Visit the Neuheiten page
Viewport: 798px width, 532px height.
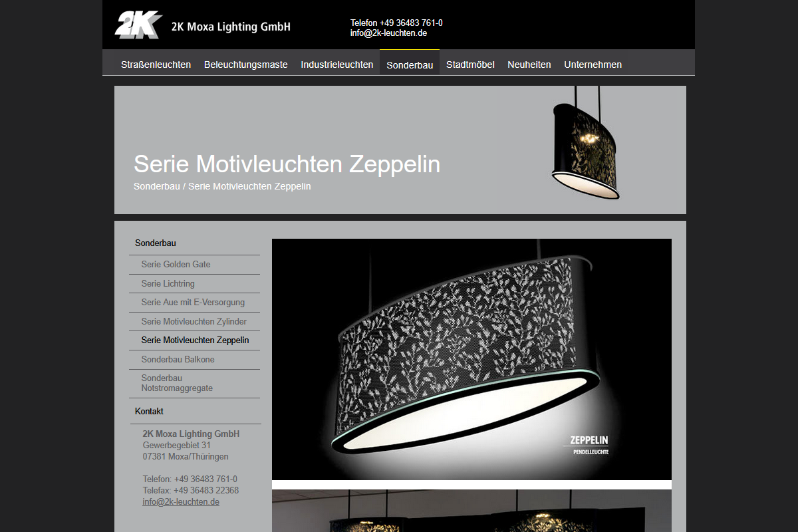[x=529, y=65]
